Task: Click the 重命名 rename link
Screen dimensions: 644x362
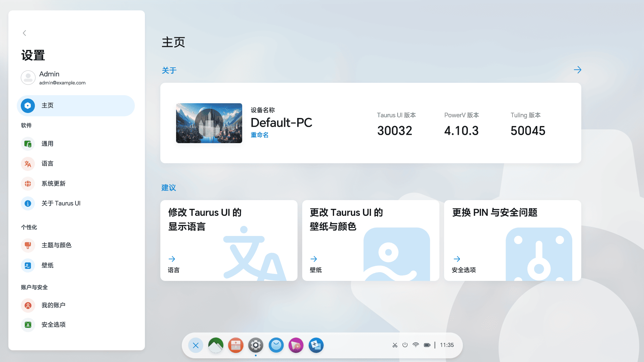Action: point(260,135)
